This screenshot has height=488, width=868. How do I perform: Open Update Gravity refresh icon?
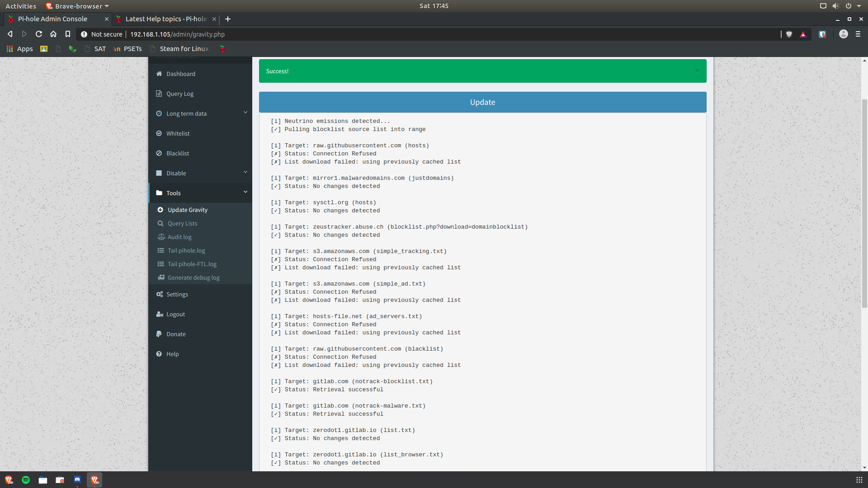(x=161, y=210)
